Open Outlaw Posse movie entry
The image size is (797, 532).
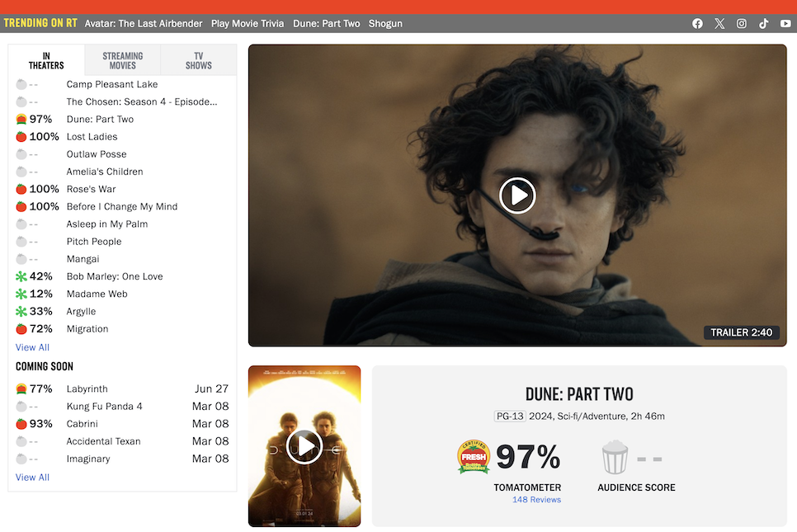click(x=97, y=154)
